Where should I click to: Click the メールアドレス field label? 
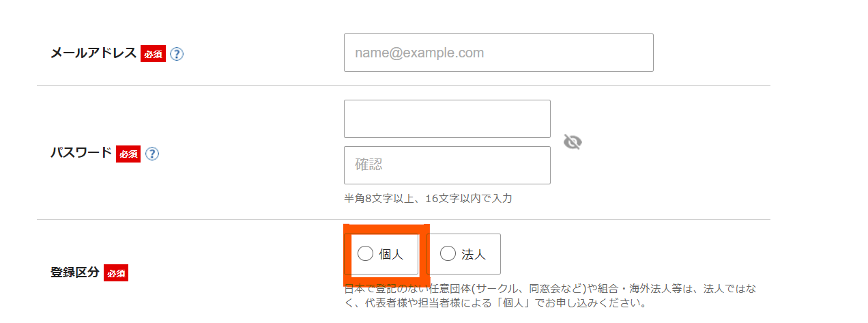[93, 53]
